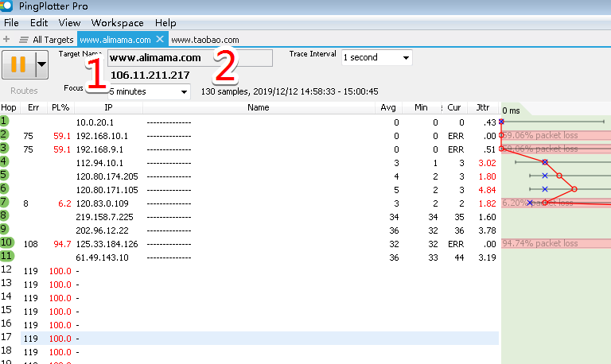Screen dimensions: 611x364
Task: Click hop 6 green circle icon
Action: [x=4, y=189]
